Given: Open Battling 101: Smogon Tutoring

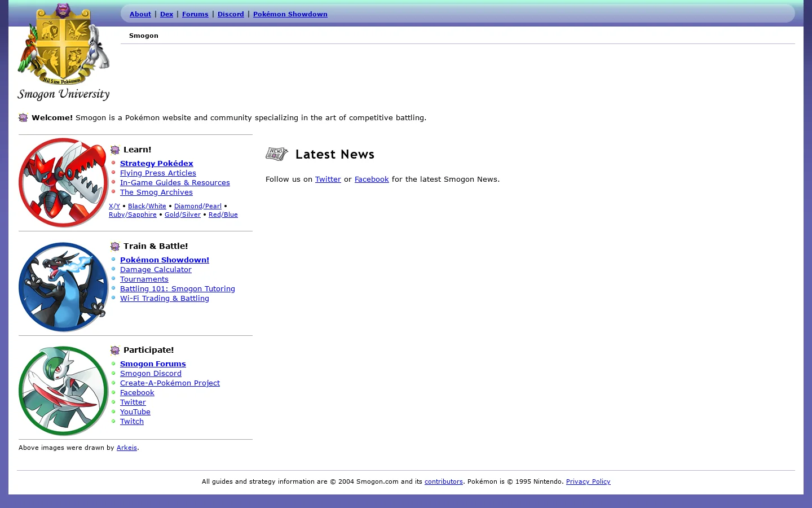Looking at the screenshot, I should pos(178,288).
